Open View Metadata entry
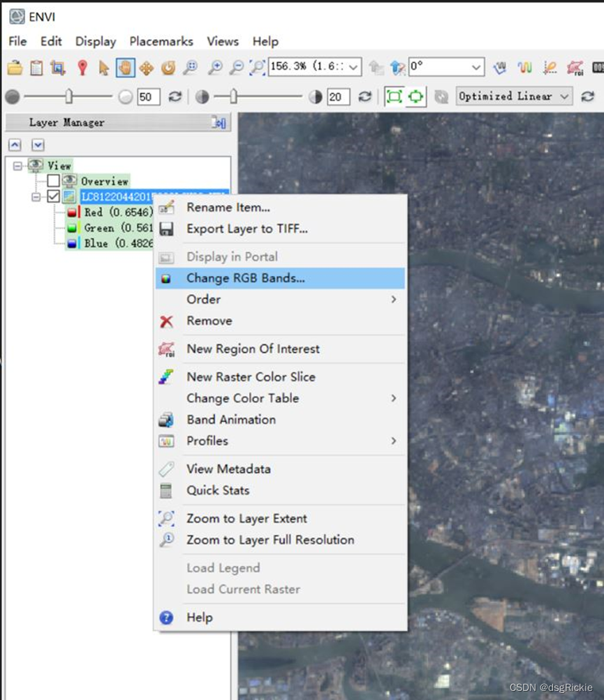604x700 pixels. click(x=281, y=469)
